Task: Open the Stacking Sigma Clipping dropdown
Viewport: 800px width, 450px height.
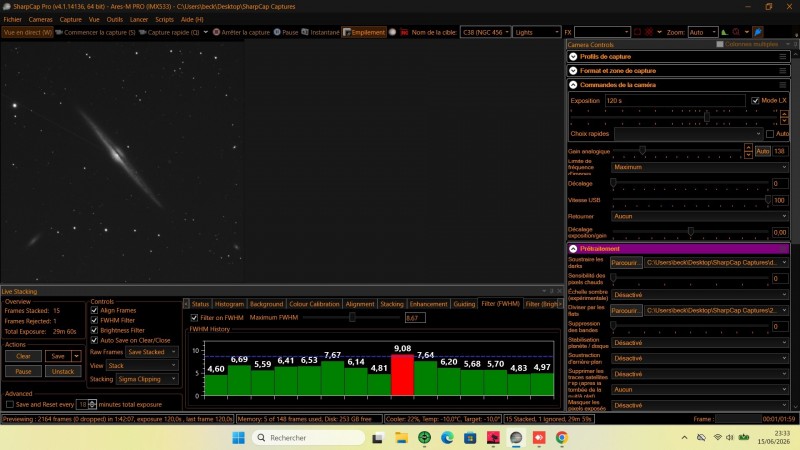Action: click(x=147, y=379)
